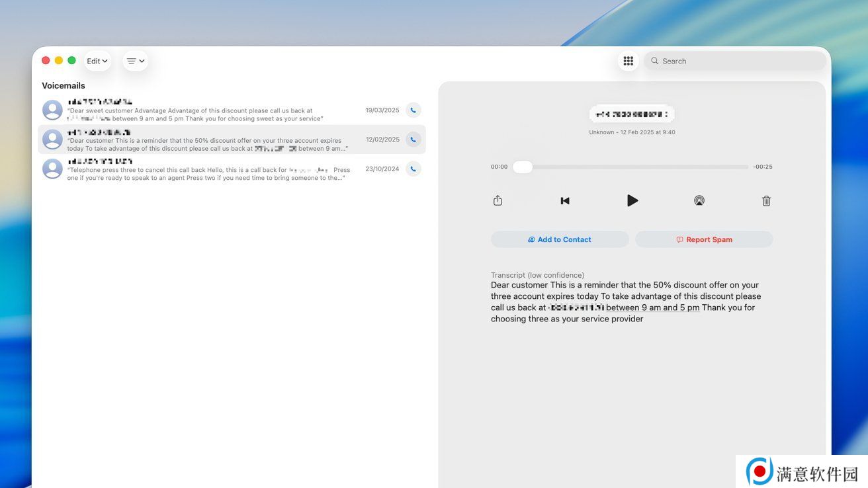The image size is (868, 488).
Task: Open AirPlay audio output options
Action: [x=699, y=201]
